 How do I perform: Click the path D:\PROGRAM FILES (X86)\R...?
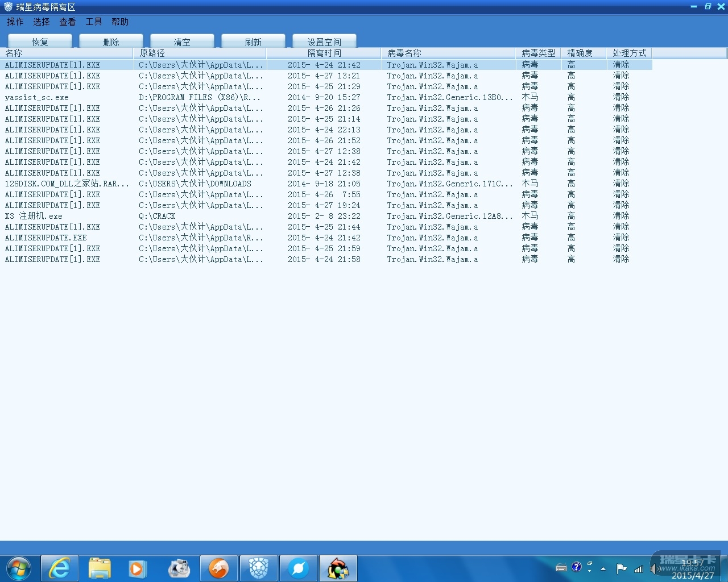pos(200,97)
